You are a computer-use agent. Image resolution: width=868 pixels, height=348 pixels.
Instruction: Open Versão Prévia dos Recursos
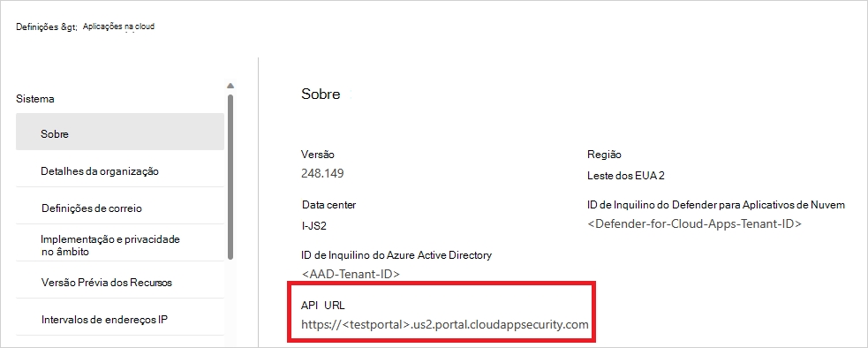119,283
